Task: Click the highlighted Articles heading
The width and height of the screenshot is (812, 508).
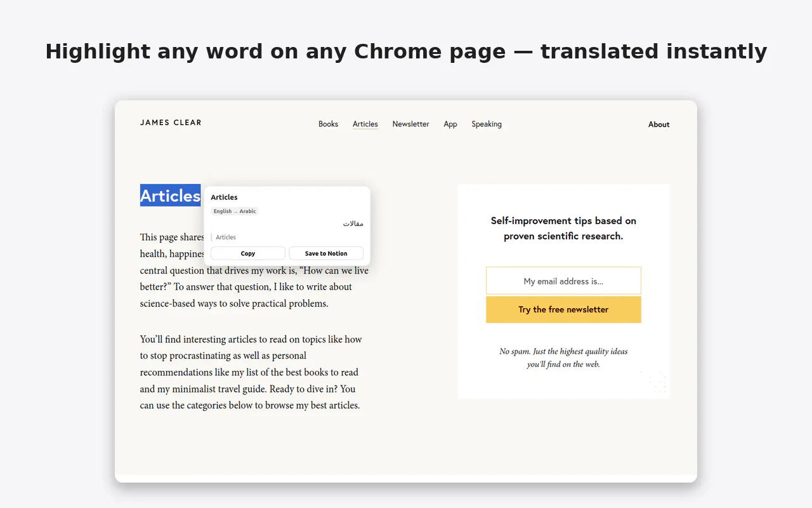Action: pos(171,196)
